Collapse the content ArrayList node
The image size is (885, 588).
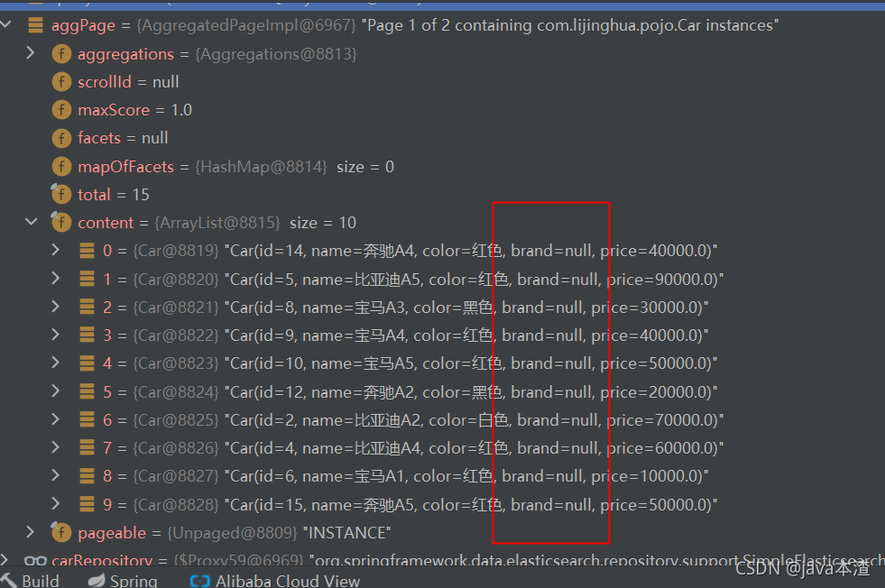click(31, 223)
